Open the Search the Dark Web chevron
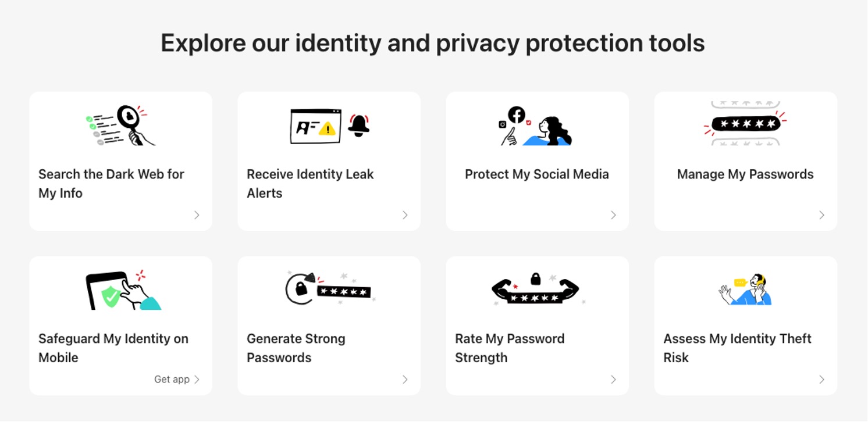 197,215
